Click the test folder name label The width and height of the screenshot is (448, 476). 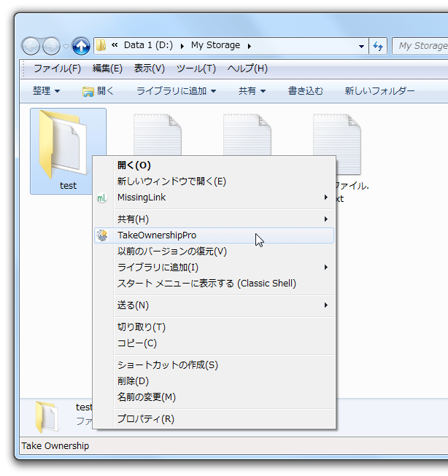point(68,185)
